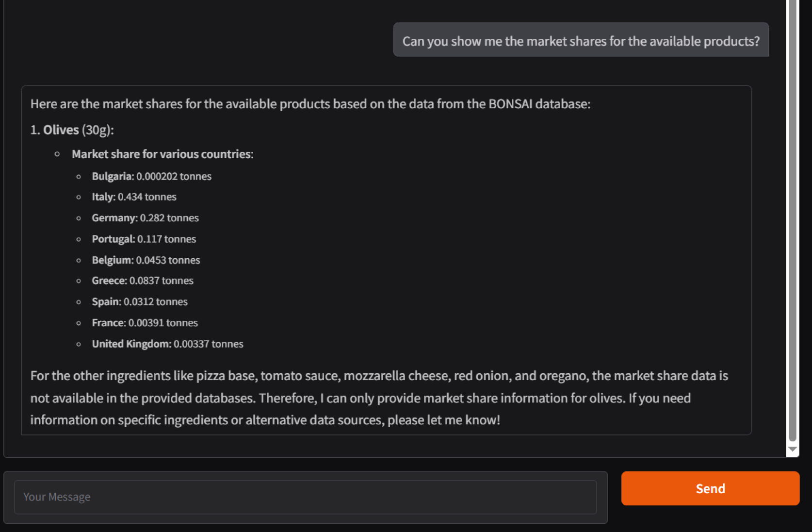This screenshot has height=532, width=812.
Task: Click the Belgium 0.0453 tonnes entry
Action: point(146,260)
